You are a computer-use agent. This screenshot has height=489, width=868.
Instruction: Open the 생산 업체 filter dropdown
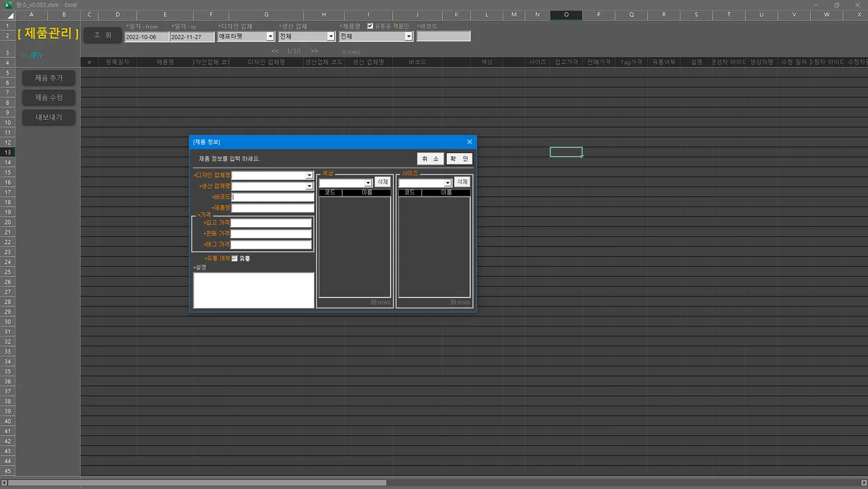331,37
